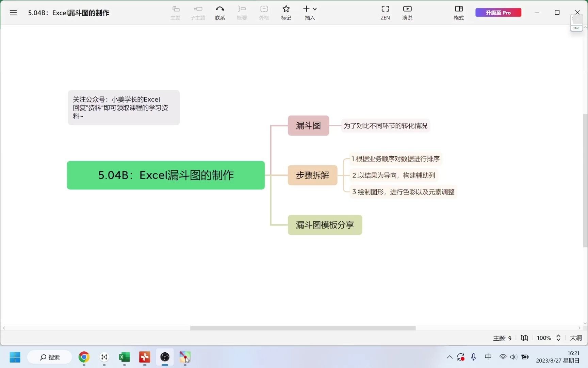The height and width of the screenshot is (368, 588).
Task: Select subtopic 1.根据业务顺序对数据进行排序
Action: coord(396,159)
